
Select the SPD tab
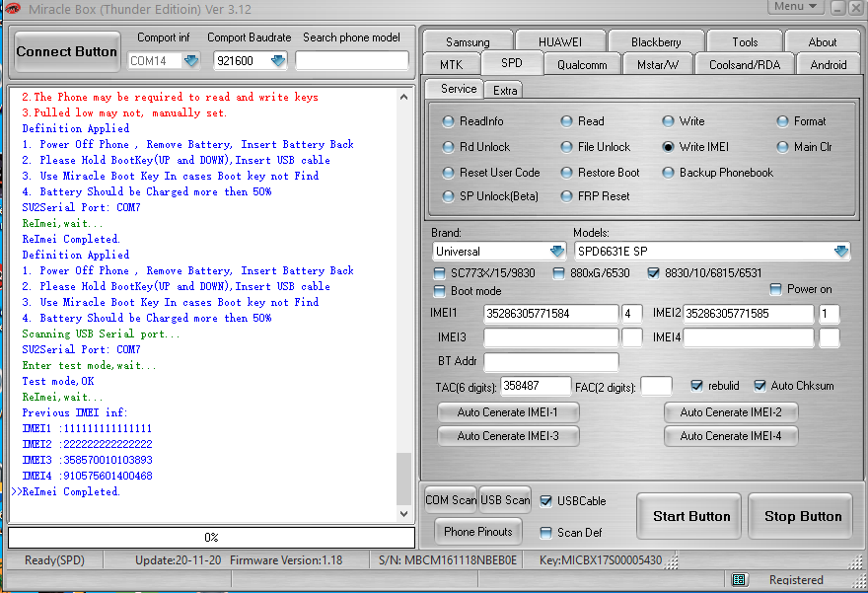click(512, 63)
